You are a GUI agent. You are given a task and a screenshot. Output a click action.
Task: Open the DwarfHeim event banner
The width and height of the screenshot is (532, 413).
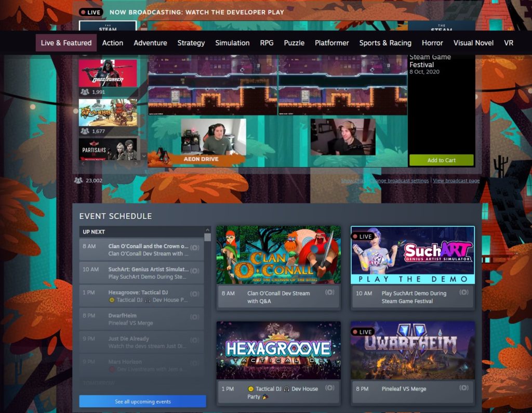coord(413,350)
